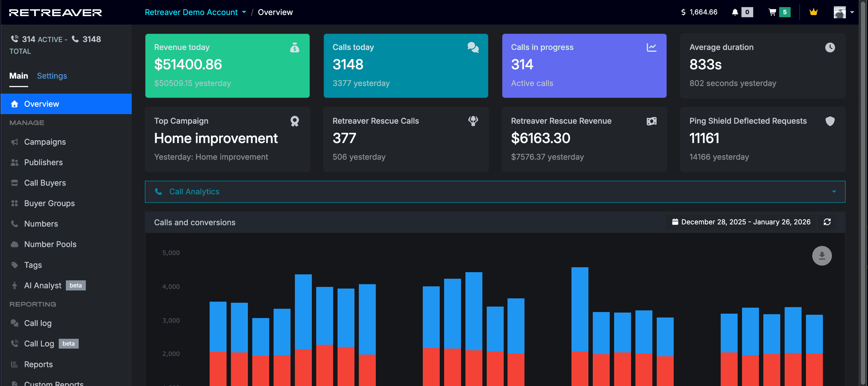
Task: Click the refresh icon beside the date range
Action: 828,222
